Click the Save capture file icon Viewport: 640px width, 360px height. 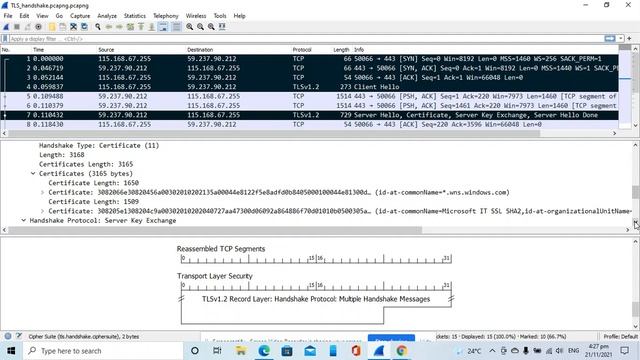click(62, 27)
